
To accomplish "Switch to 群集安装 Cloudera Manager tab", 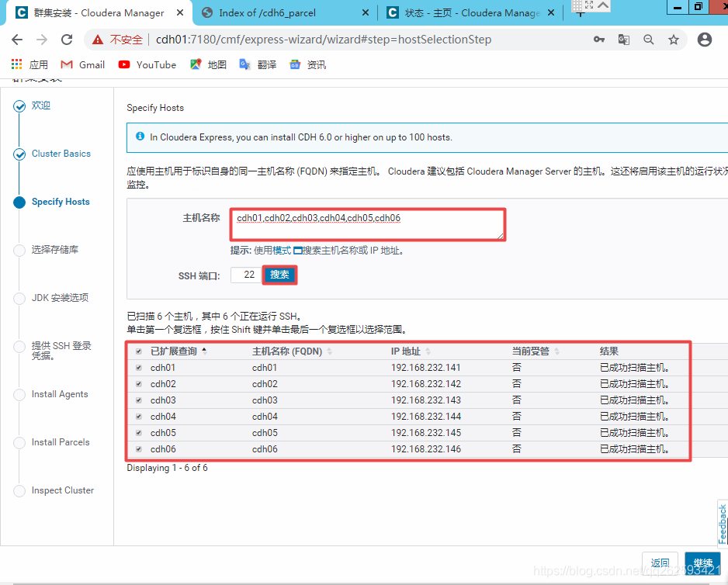I will (x=99, y=13).
